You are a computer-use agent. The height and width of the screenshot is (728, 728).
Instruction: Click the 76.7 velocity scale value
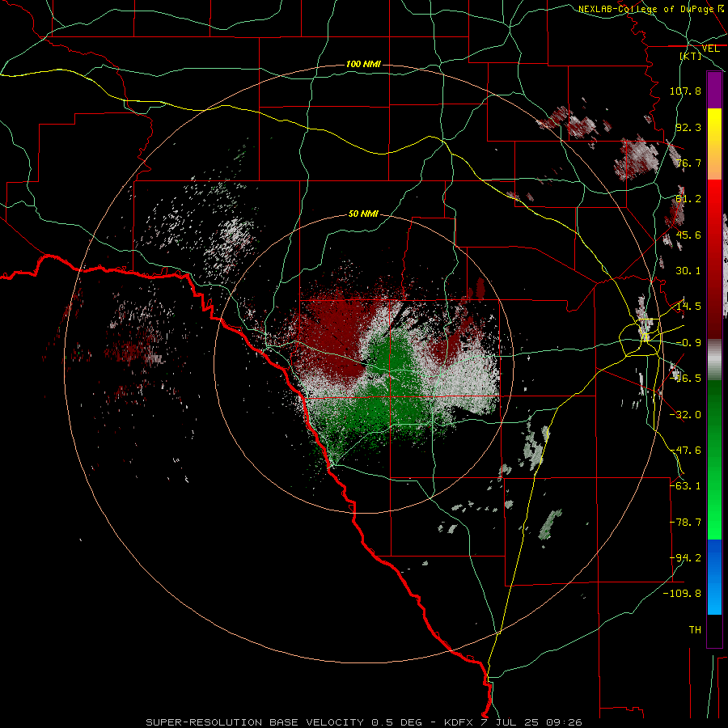[x=688, y=163]
